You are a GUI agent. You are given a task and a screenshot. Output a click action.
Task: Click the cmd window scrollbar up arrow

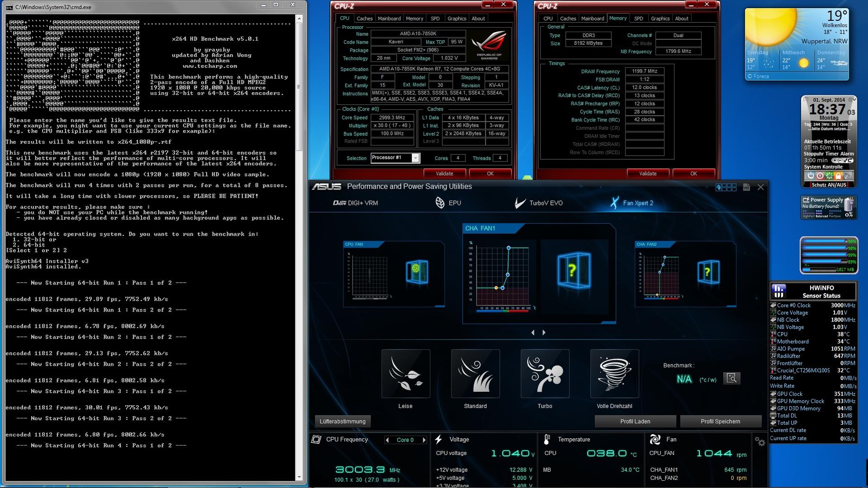click(299, 19)
